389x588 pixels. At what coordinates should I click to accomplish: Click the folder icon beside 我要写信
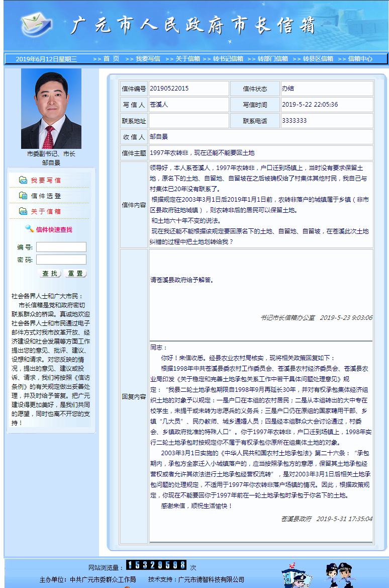click(23, 180)
